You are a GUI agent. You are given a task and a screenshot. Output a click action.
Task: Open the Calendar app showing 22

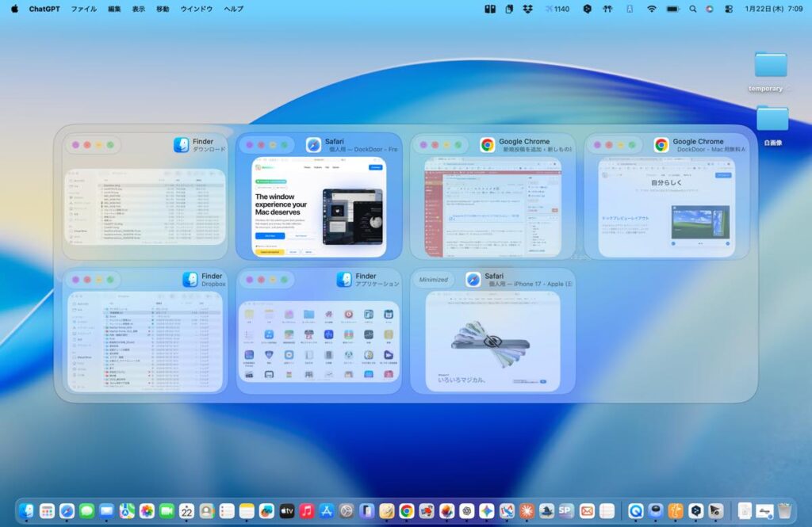point(187,511)
